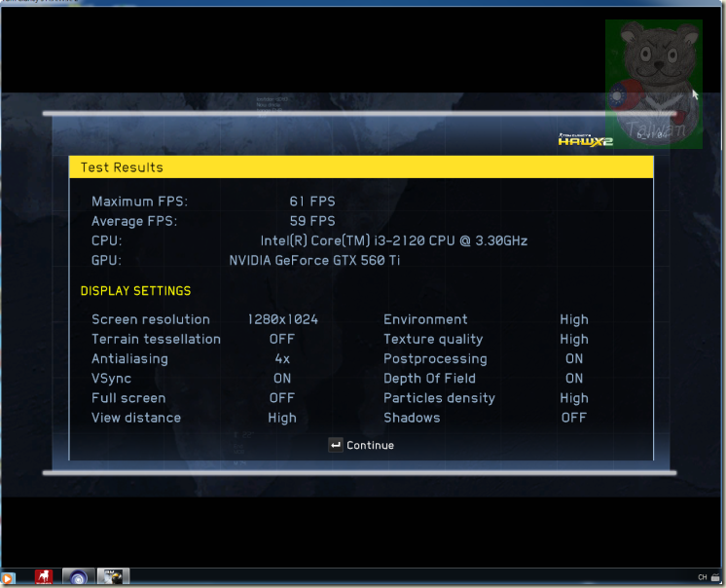Viewport: 726px width, 588px height.
Task: Click the CH language indicator in tray
Action: pos(702,577)
